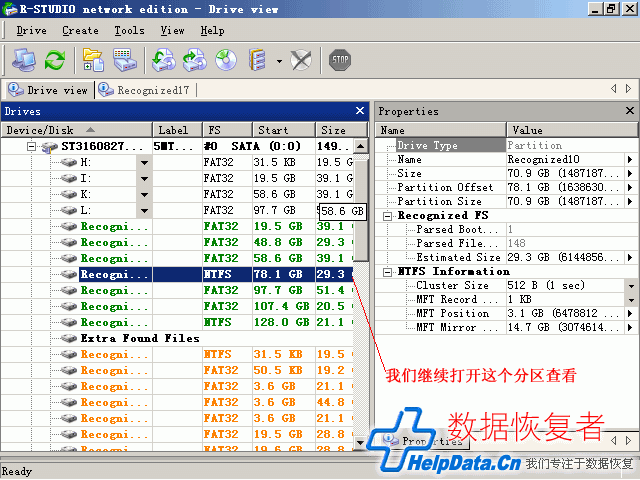
Task: Open dropdown for drive I:
Action: click(144, 178)
